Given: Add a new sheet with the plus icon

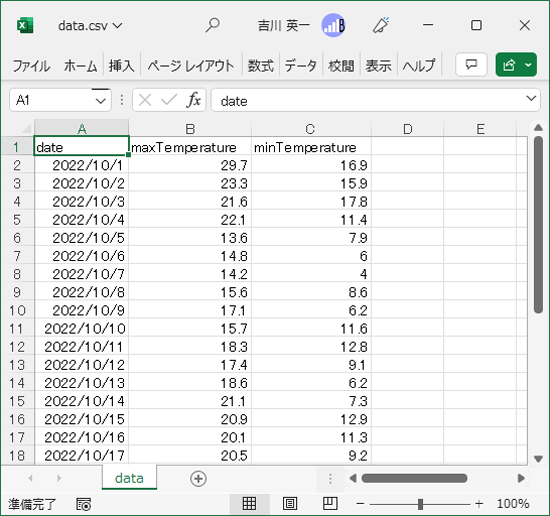Looking at the screenshot, I should (x=198, y=478).
